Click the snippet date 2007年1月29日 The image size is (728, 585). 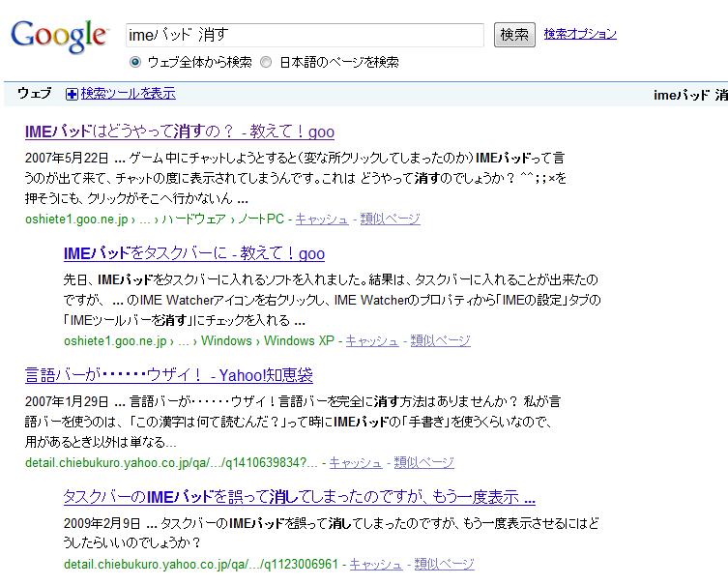tap(67, 401)
